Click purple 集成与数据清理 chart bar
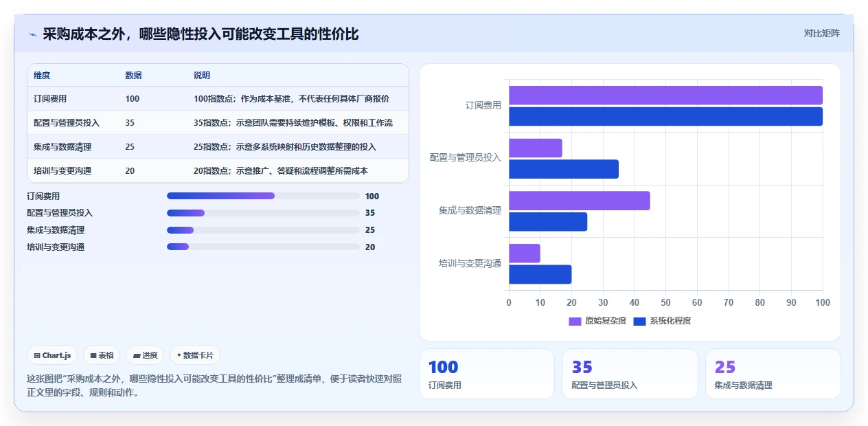Screen dimensions: 868x426 (580, 201)
